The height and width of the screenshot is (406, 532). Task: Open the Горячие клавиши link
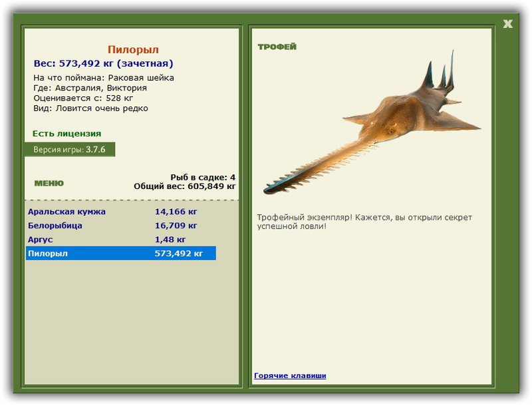(x=290, y=375)
